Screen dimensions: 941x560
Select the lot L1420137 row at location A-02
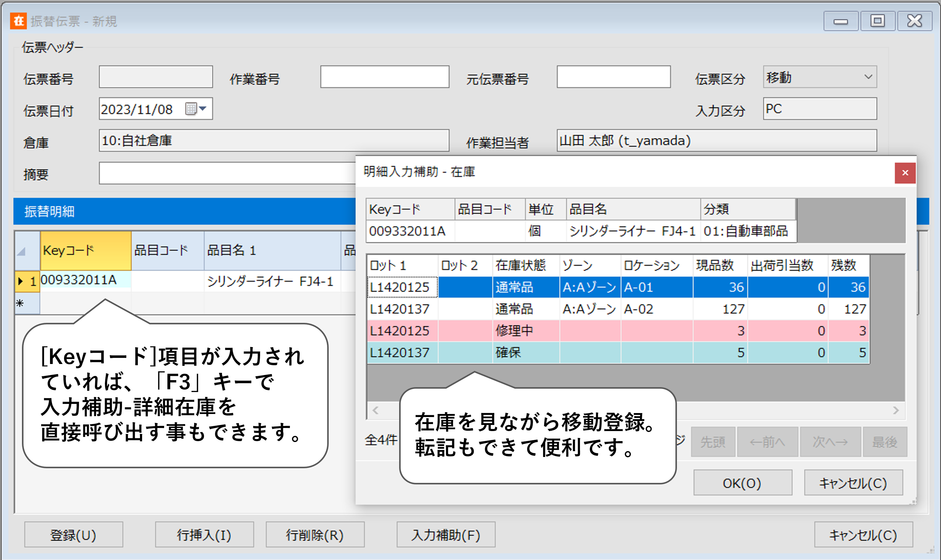(x=618, y=309)
